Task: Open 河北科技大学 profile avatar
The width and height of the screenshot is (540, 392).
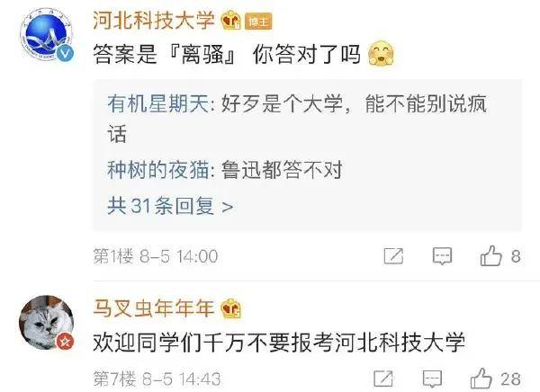Action: pos(47,35)
